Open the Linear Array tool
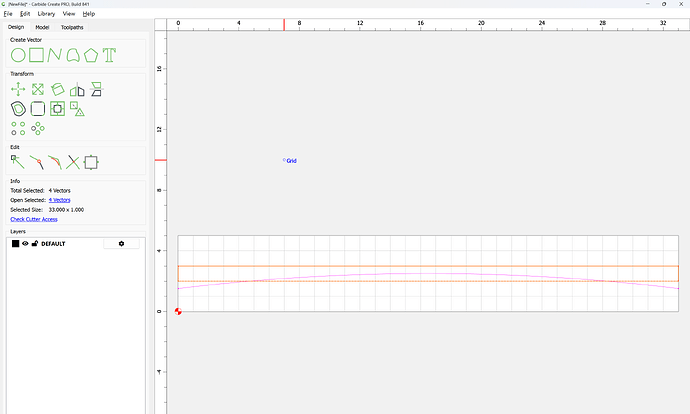The image size is (690, 414). [18, 128]
